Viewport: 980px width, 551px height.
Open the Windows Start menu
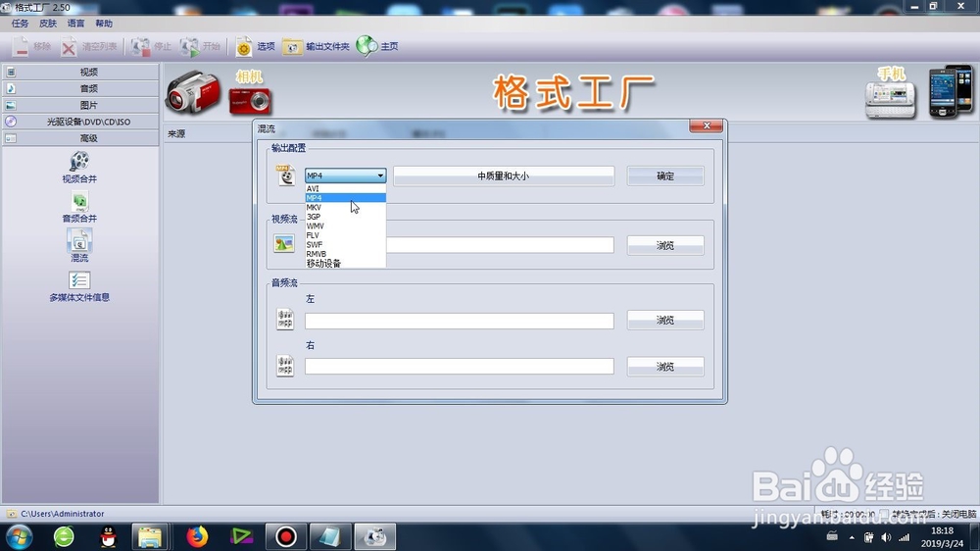(19, 536)
